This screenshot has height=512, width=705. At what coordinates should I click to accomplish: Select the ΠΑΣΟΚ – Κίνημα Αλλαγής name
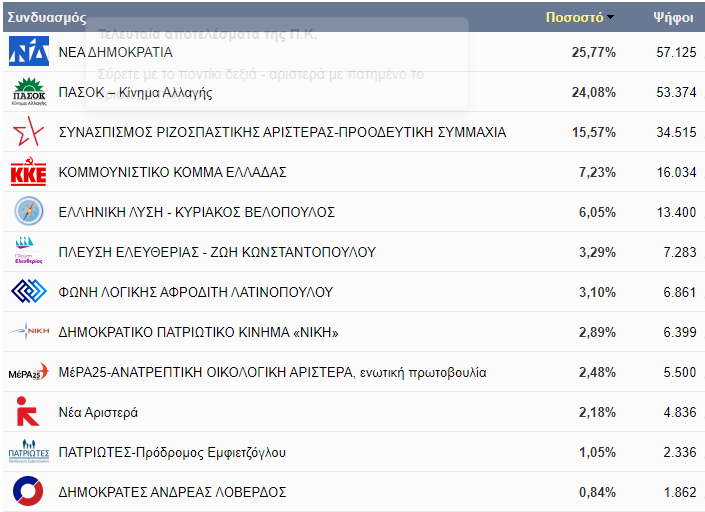(x=135, y=93)
